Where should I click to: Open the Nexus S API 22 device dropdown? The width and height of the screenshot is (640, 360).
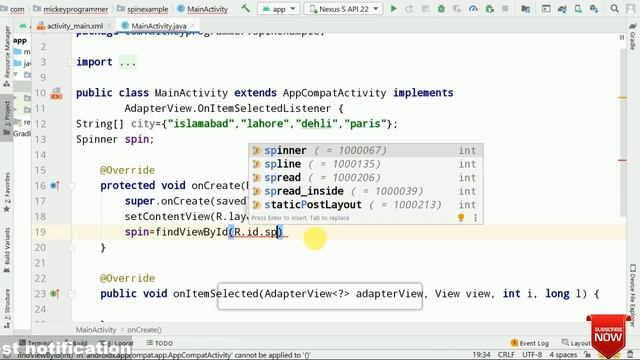(343, 9)
